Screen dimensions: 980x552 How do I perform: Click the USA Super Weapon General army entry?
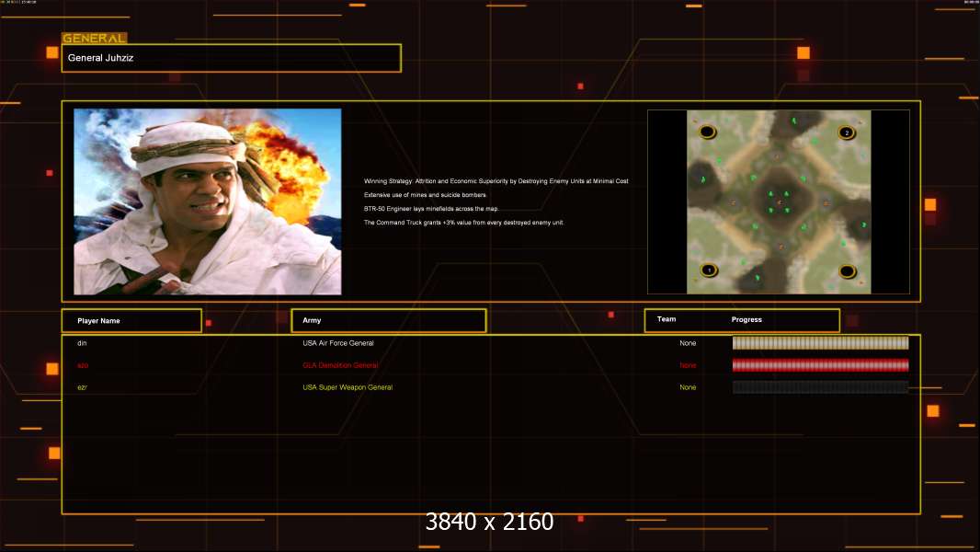(x=348, y=387)
